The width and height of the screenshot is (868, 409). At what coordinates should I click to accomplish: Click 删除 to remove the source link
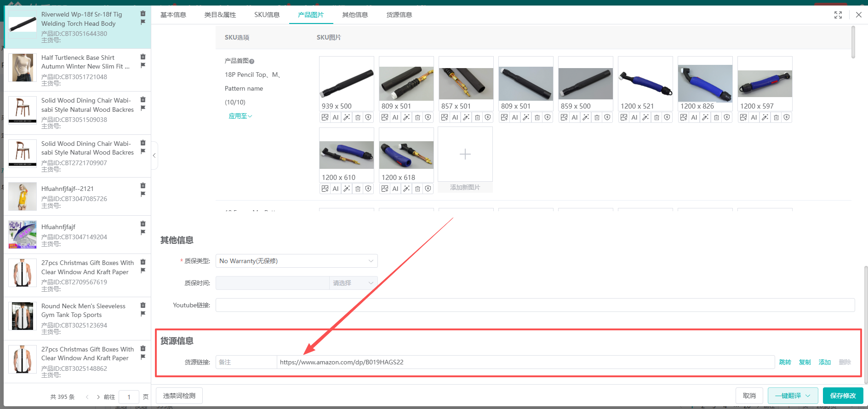coord(845,362)
